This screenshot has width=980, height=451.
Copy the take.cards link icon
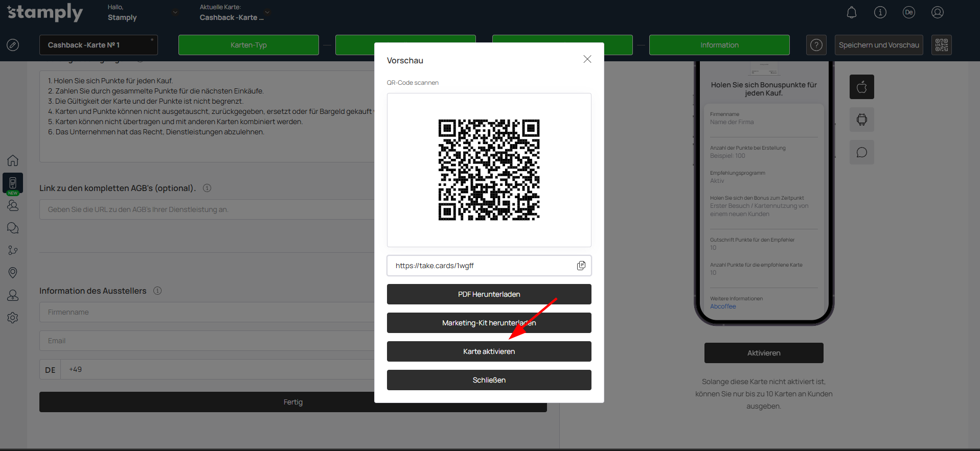click(x=581, y=266)
